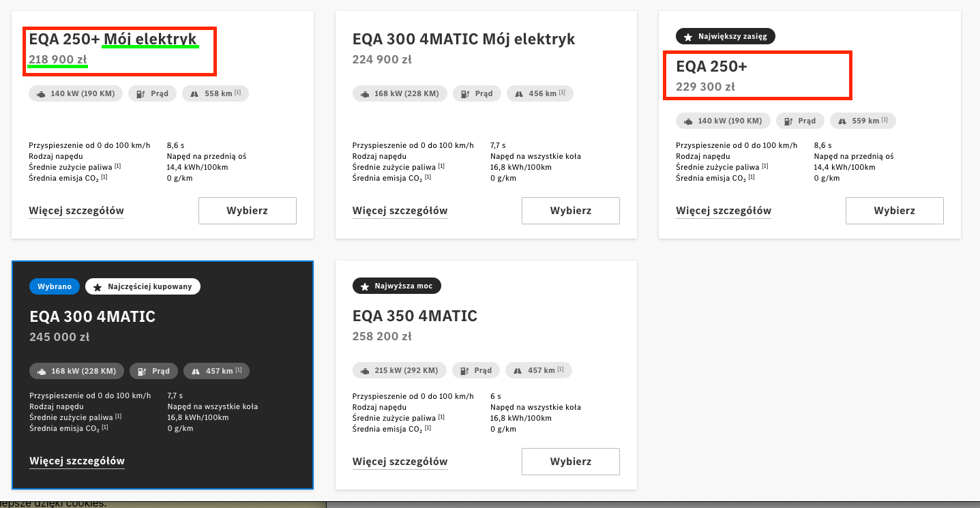Open Więcej szczegółów in selected EQA 300 4MATIC card
980x508 pixels.
click(x=77, y=462)
